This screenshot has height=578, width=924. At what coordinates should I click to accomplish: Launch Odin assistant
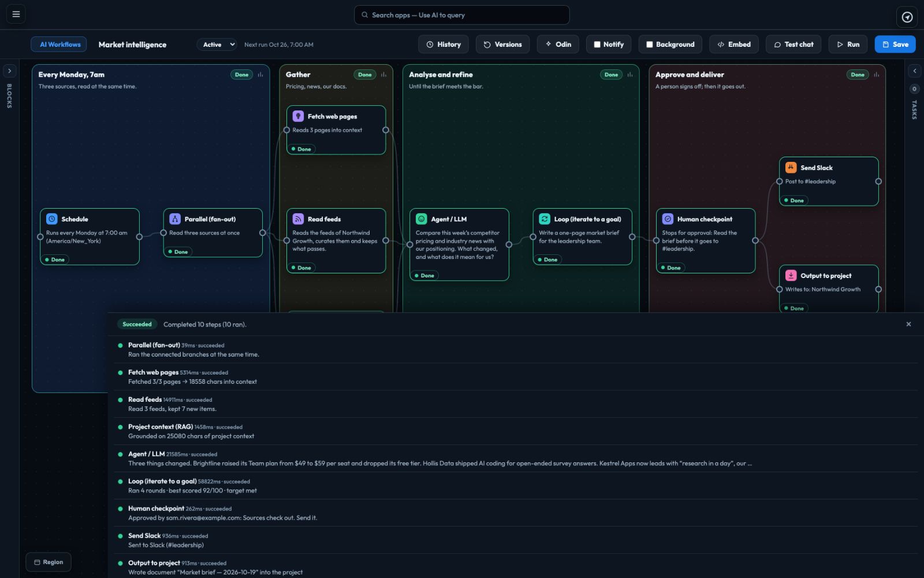(x=558, y=45)
